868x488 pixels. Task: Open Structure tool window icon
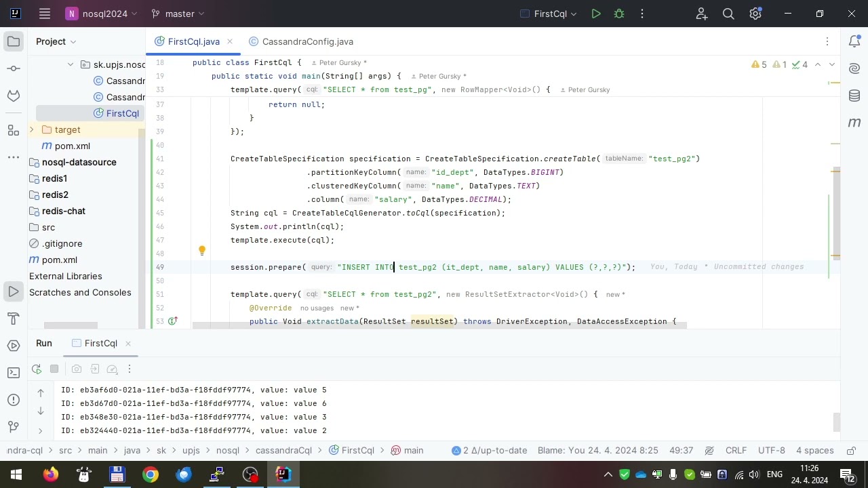[14, 130]
